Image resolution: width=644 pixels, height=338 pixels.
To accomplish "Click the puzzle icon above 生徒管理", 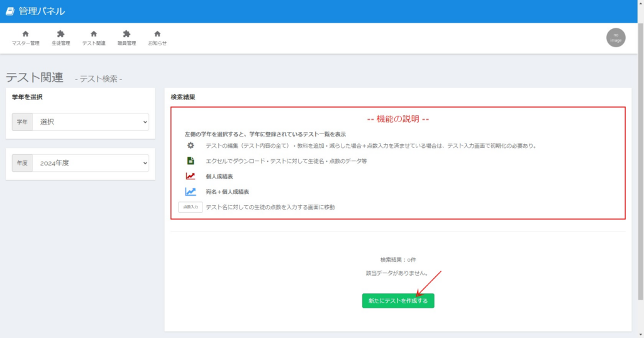I will pyautogui.click(x=61, y=34).
